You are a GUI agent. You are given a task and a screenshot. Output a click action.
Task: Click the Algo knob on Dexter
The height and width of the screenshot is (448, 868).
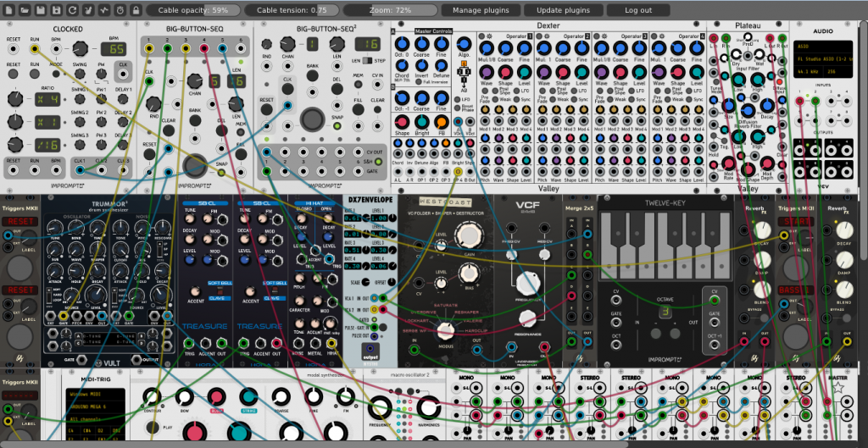point(464,46)
